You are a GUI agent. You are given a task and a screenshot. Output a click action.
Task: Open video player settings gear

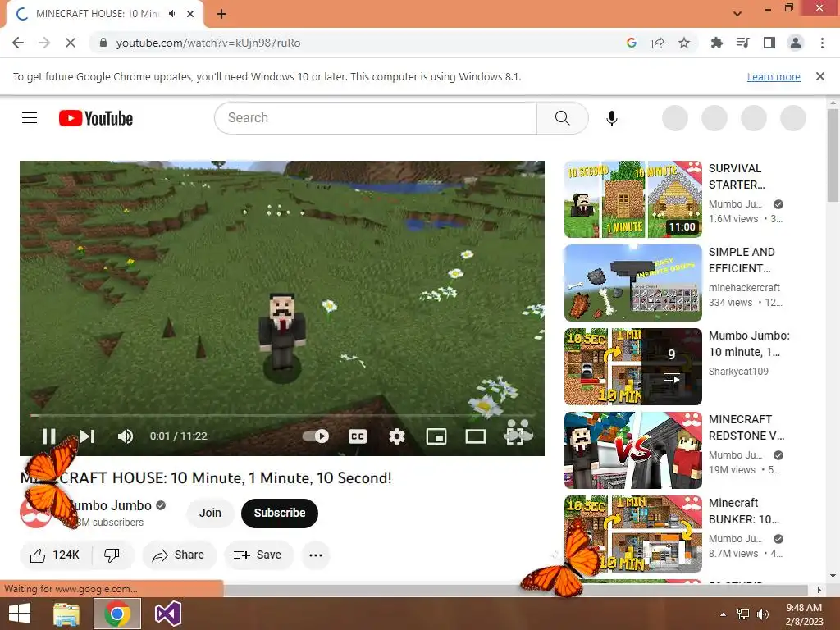[x=396, y=436]
